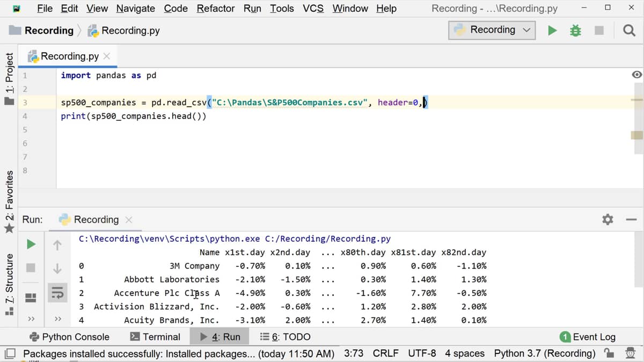
Task: Select the Recording tab in the Run panel
Action: tap(96, 219)
